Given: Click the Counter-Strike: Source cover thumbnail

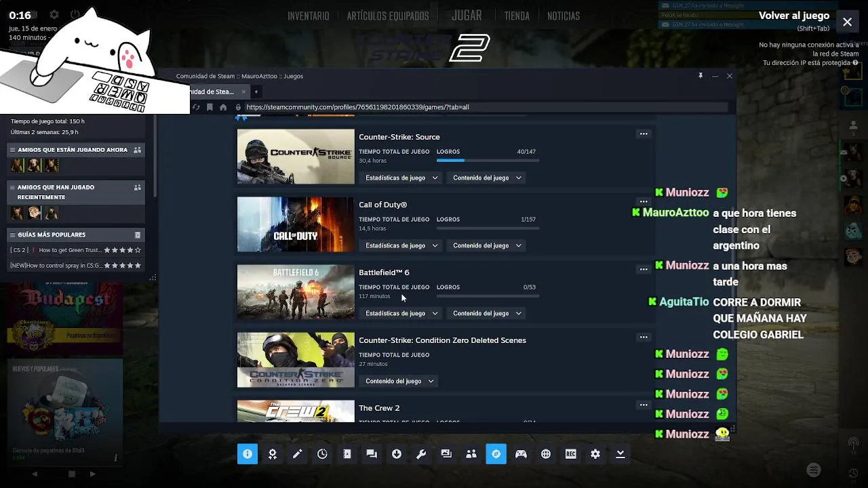Looking at the screenshot, I should (296, 157).
